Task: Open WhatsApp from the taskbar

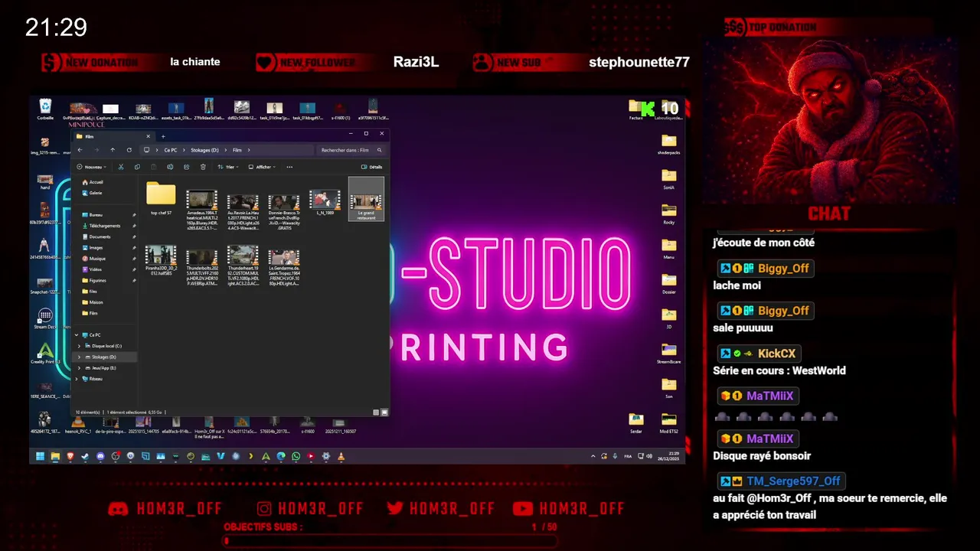Action: (x=296, y=456)
